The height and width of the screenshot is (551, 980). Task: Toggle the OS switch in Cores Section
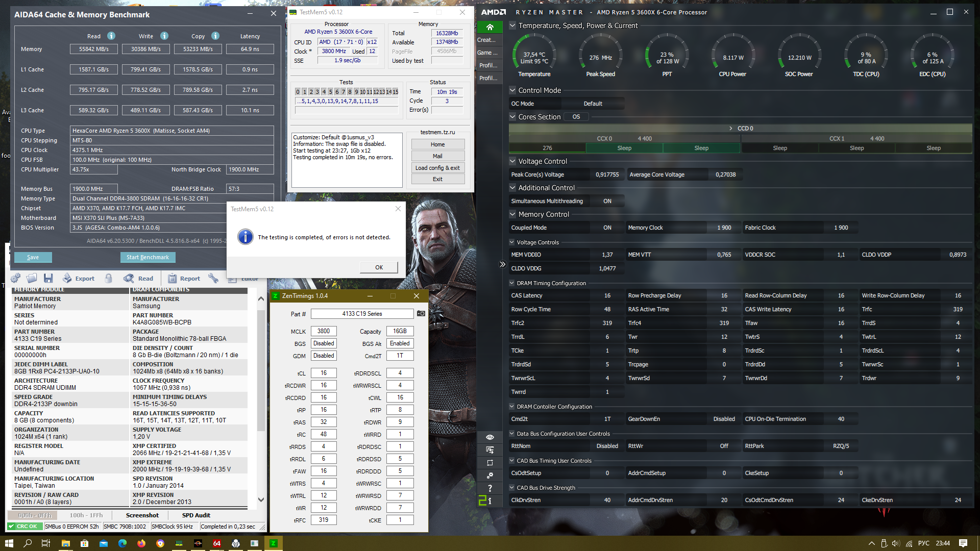[576, 117]
